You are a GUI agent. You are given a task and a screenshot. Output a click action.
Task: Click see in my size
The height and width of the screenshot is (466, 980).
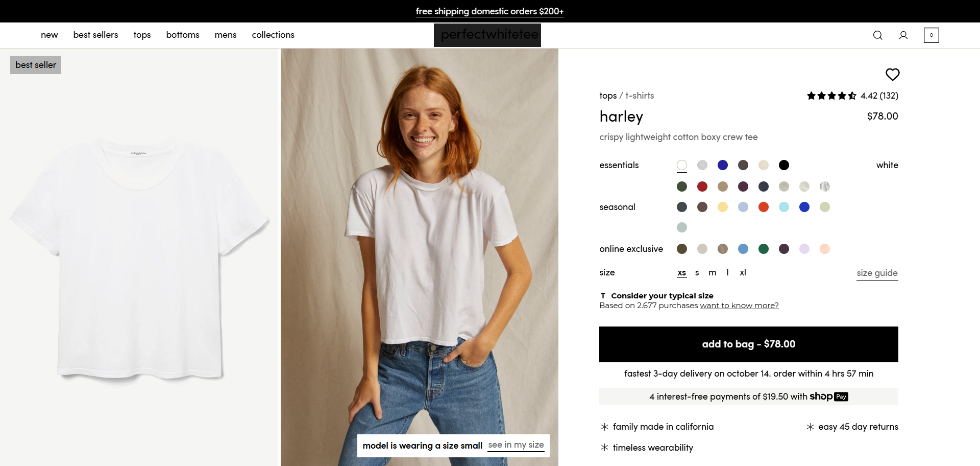(x=516, y=445)
